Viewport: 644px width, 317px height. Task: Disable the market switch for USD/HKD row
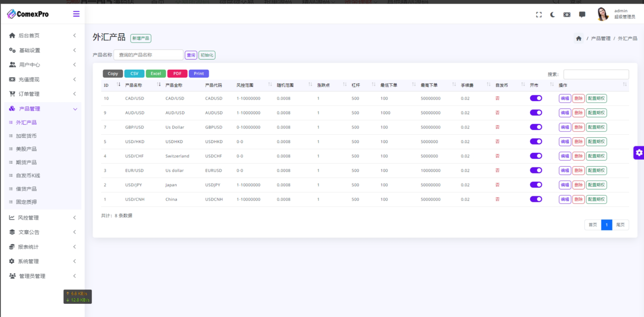(536, 141)
